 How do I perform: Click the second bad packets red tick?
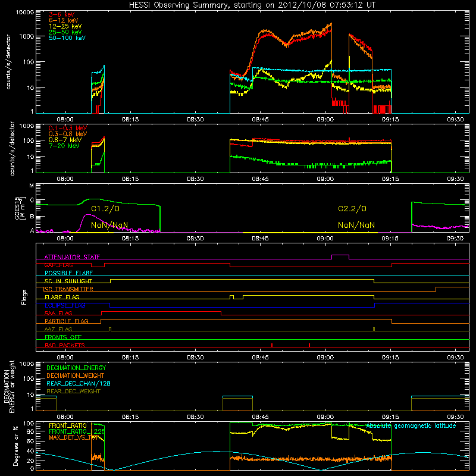(309, 345)
